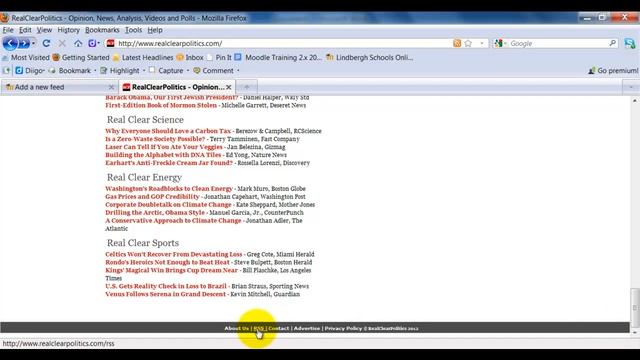Image resolution: width=640 pixels, height=360 pixels.
Task: Expand the Capture options arrow
Action: pos(188,71)
